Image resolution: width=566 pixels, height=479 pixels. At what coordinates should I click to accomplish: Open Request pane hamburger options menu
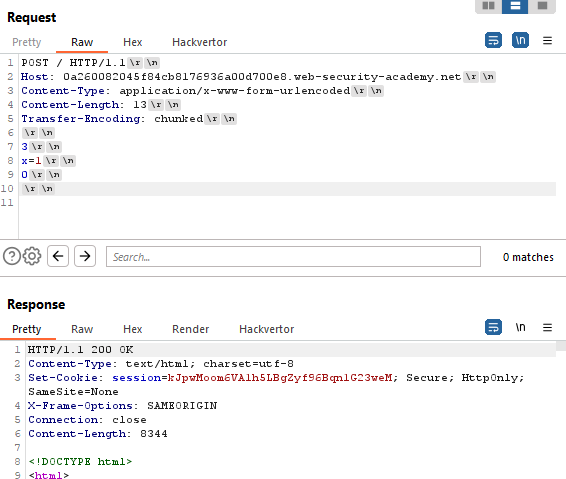[x=547, y=40]
